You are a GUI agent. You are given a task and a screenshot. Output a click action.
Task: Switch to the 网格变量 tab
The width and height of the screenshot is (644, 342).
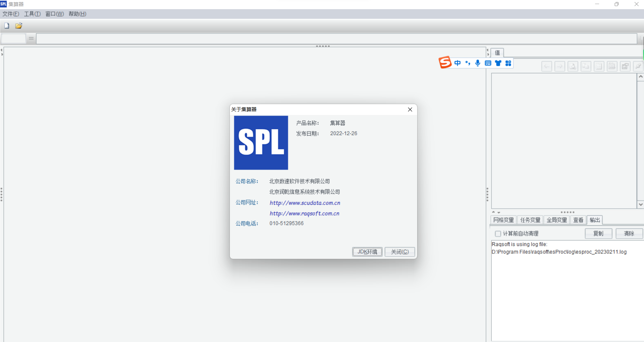(504, 220)
